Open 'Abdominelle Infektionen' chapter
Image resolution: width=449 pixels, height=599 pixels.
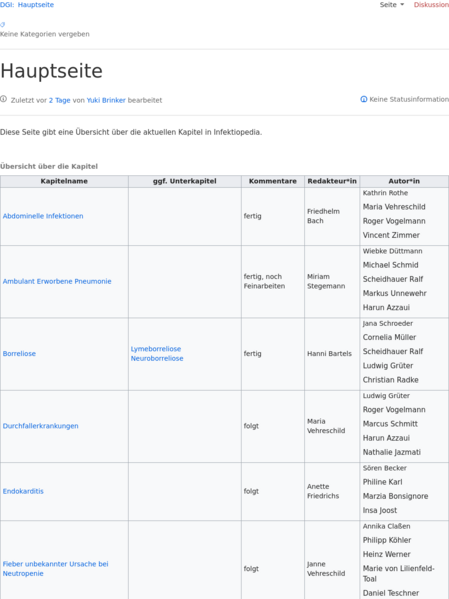tap(43, 216)
